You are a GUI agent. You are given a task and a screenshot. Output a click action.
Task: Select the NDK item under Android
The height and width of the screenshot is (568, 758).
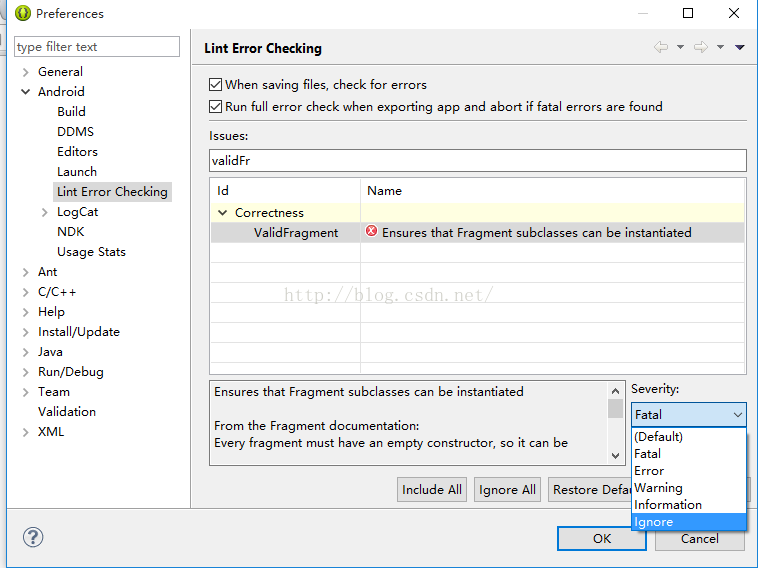71,232
